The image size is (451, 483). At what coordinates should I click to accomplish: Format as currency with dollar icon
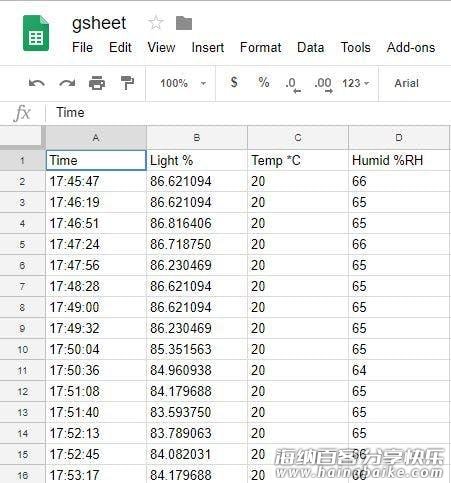[x=234, y=82]
